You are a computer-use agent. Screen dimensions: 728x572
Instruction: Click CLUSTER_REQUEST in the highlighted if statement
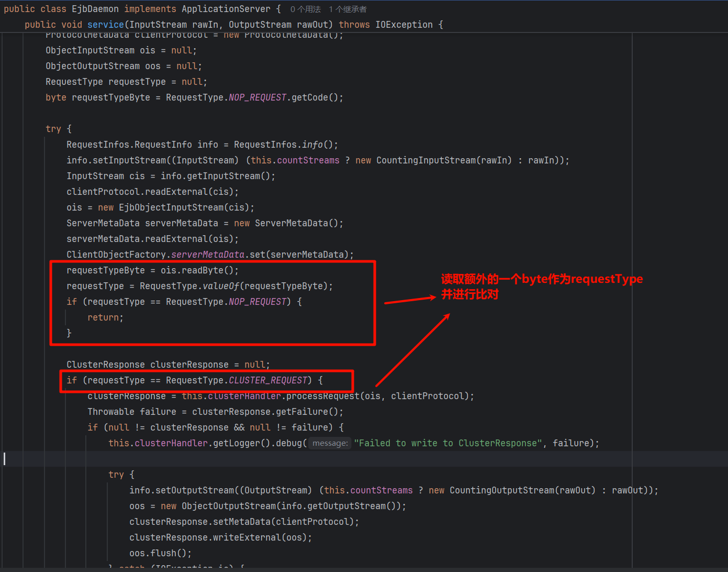click(267, 380)
